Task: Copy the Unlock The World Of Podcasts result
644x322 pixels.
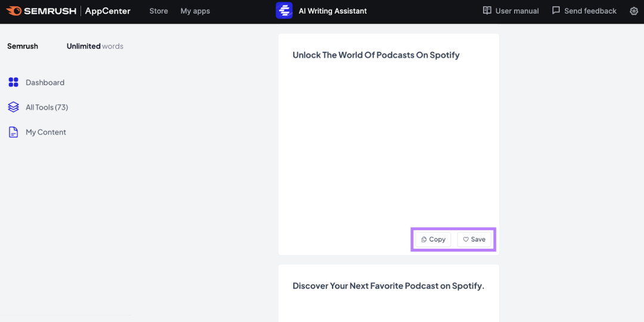Action: (x=434, y=240)
